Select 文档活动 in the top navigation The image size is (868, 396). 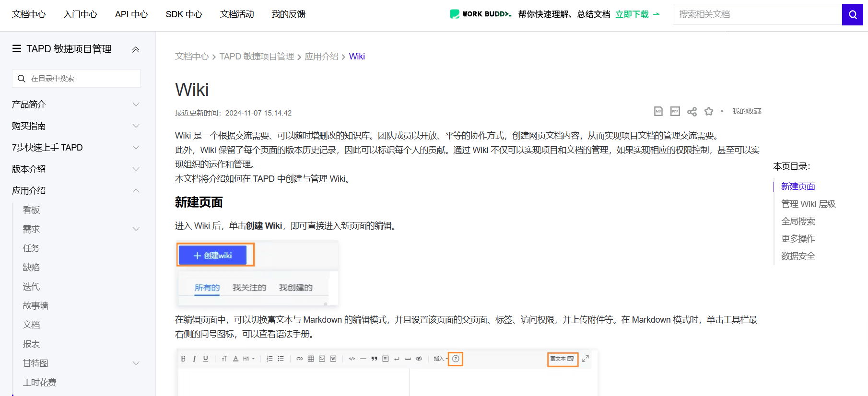click(237, 14)
